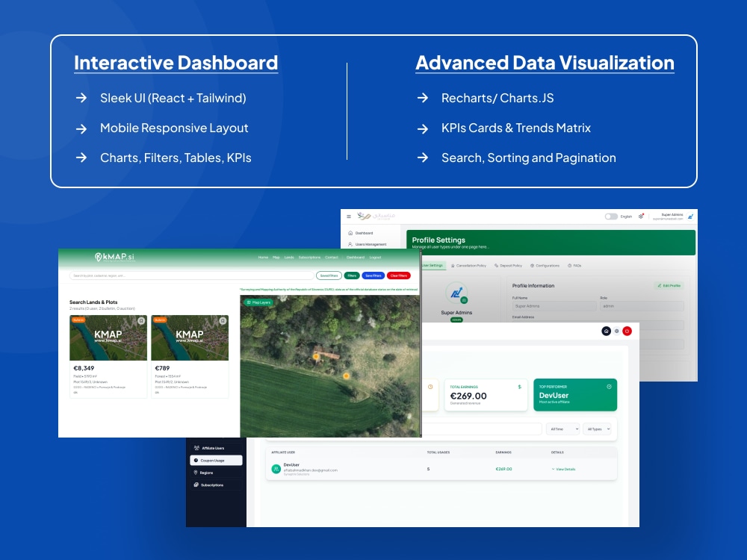Open Dashboard in the kMAP top navigation
The image size is (747, 560).
[x=356, y=257]
